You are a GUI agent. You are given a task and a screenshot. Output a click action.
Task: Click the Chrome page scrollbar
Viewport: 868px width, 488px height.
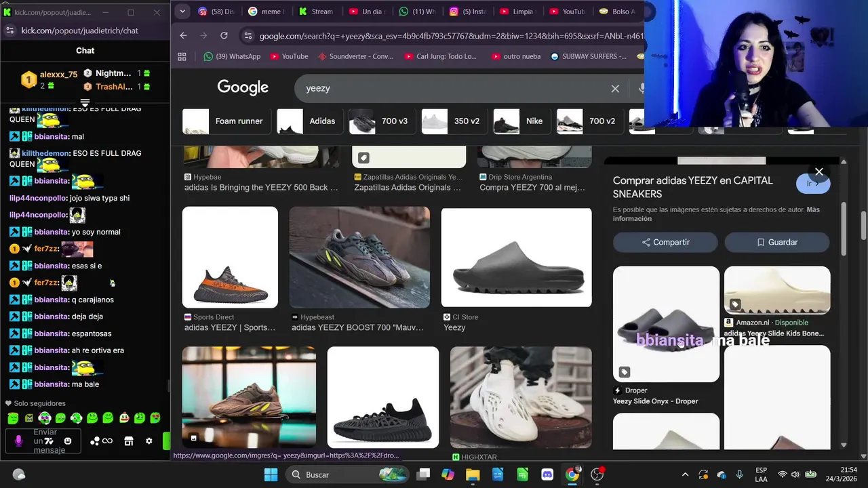click(x=864, y=226)
